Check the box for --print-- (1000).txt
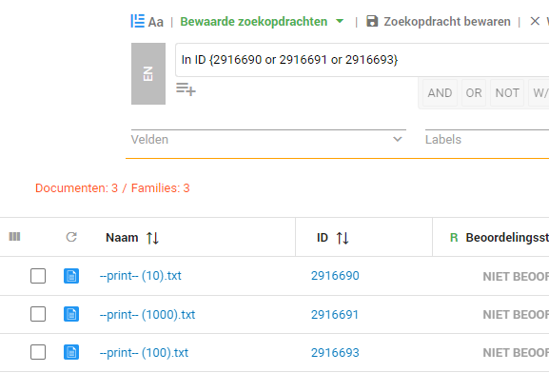The image size is (549, 392). point(38,314)
